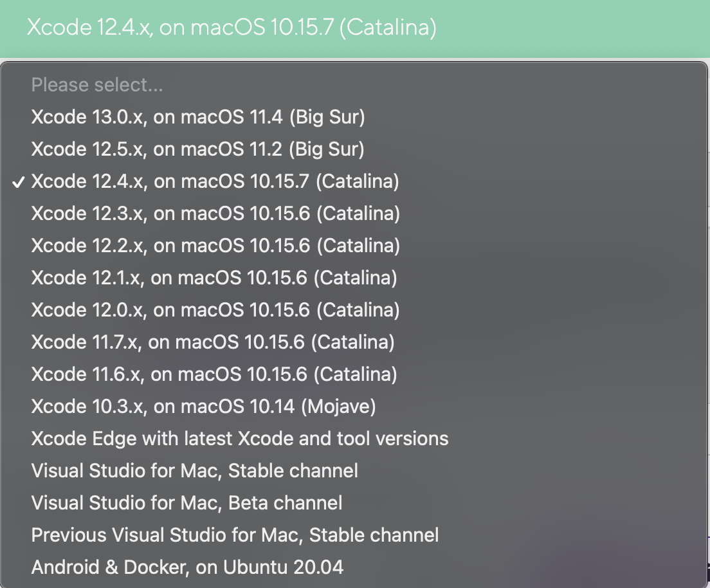Choose Previous Visual Studio for Mac, Stable
The width and height of the screenshot is (710, 588).
[x=235, y=535]
